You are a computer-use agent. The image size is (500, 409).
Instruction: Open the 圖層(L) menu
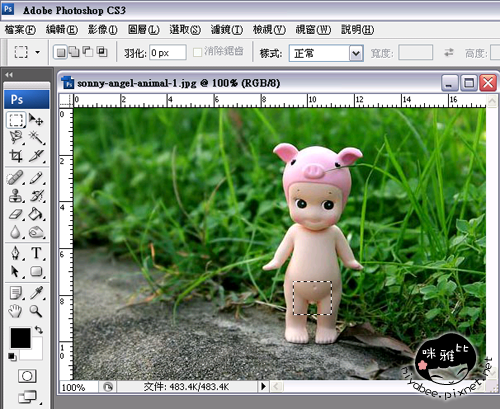click(144, 30)
